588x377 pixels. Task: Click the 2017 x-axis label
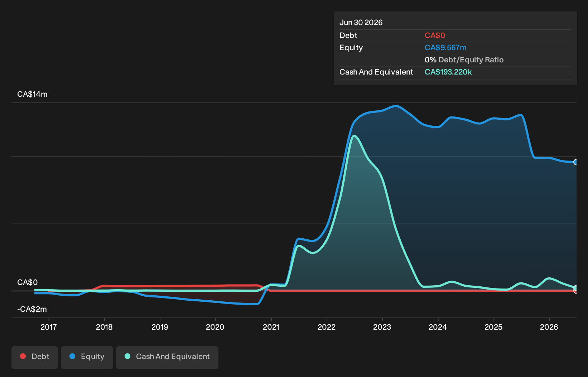point(49,327)
